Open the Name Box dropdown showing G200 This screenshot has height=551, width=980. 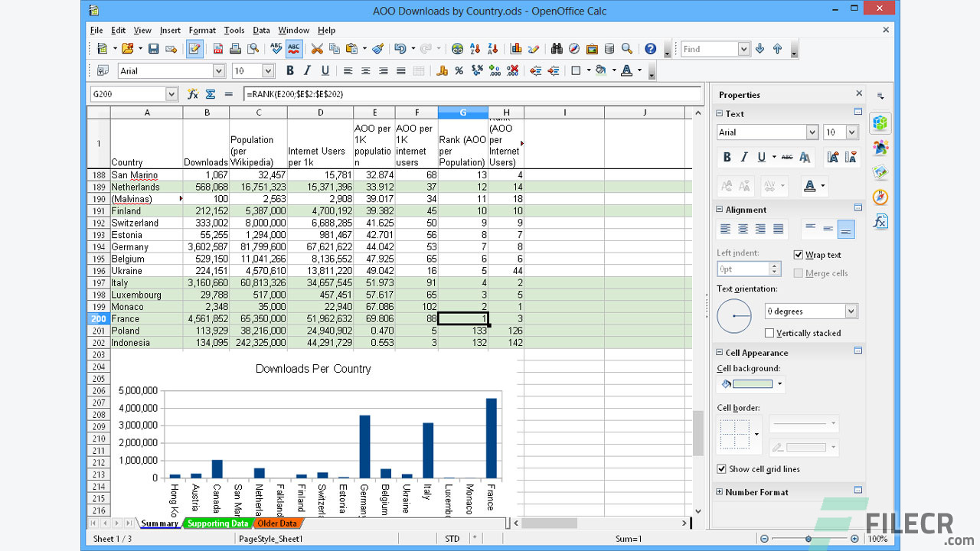point(171,94)
